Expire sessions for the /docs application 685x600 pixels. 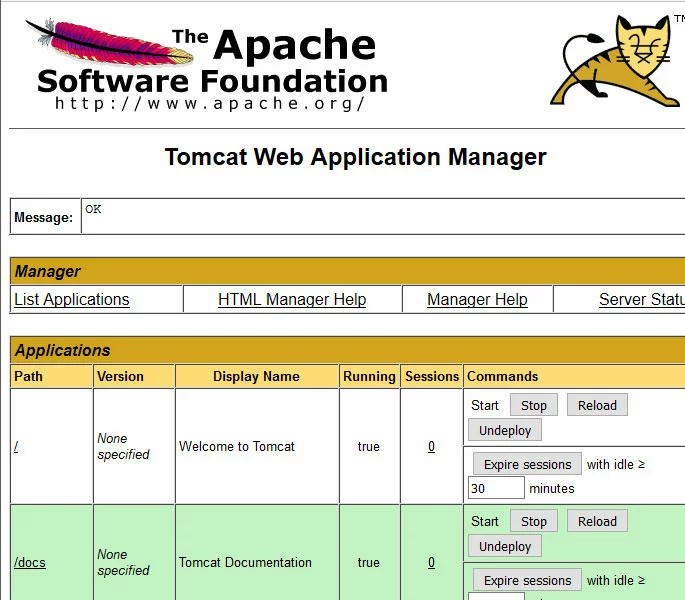[527, 580]
